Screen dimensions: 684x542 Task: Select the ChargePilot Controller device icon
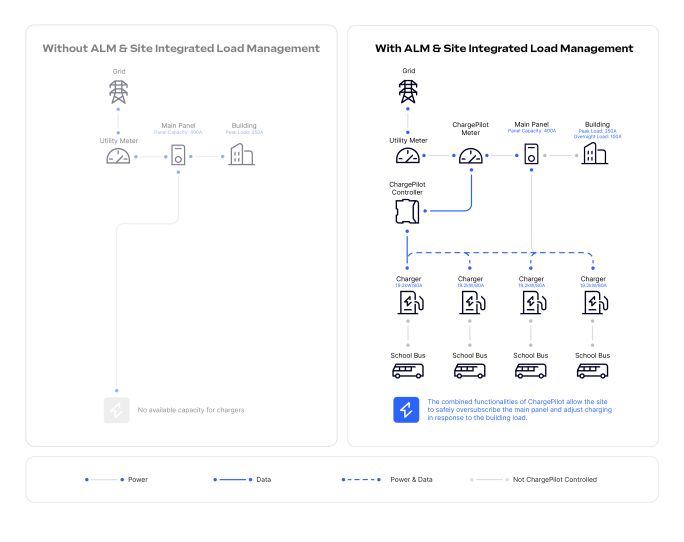[408, 211]
